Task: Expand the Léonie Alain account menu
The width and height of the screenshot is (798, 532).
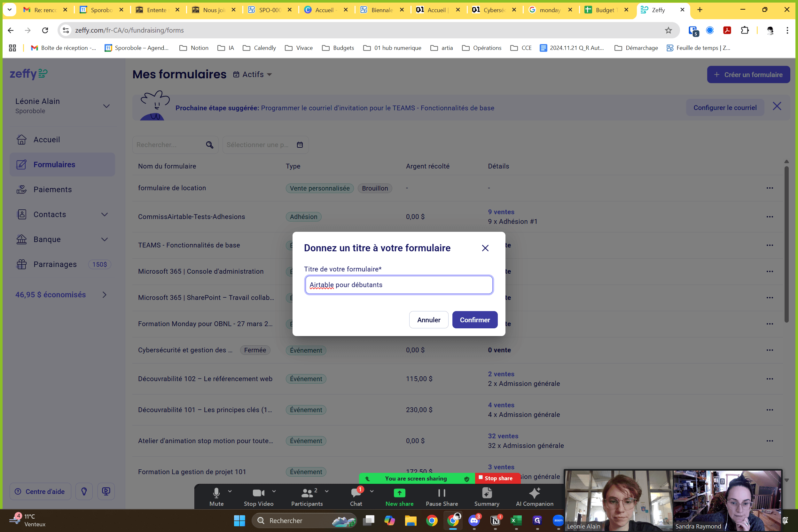Action: (63, 106)
